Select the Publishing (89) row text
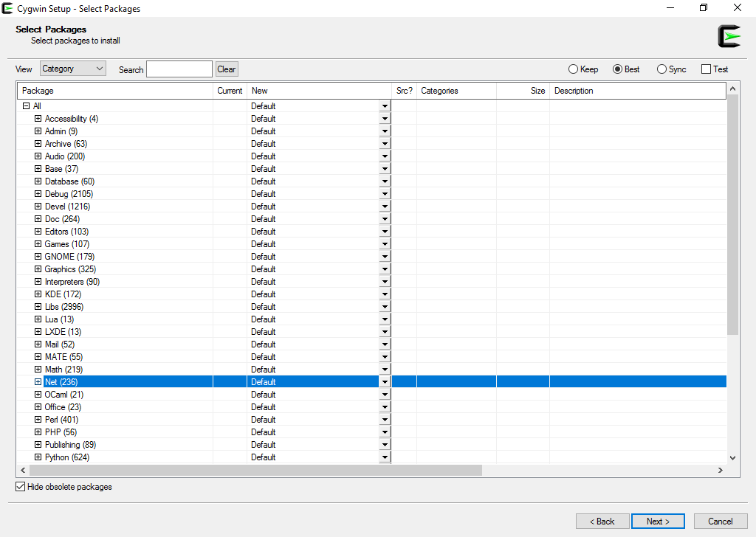The image size is (756, 537). (70, 445)
